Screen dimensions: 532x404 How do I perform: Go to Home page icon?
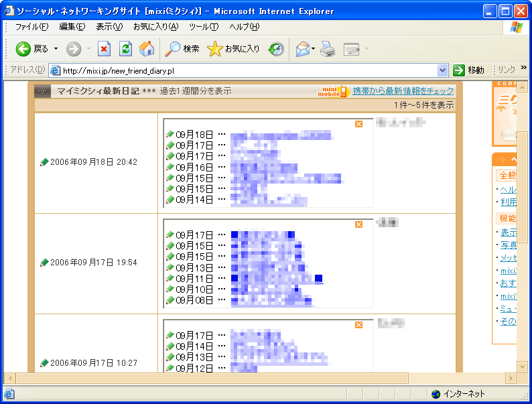[147, 49]
